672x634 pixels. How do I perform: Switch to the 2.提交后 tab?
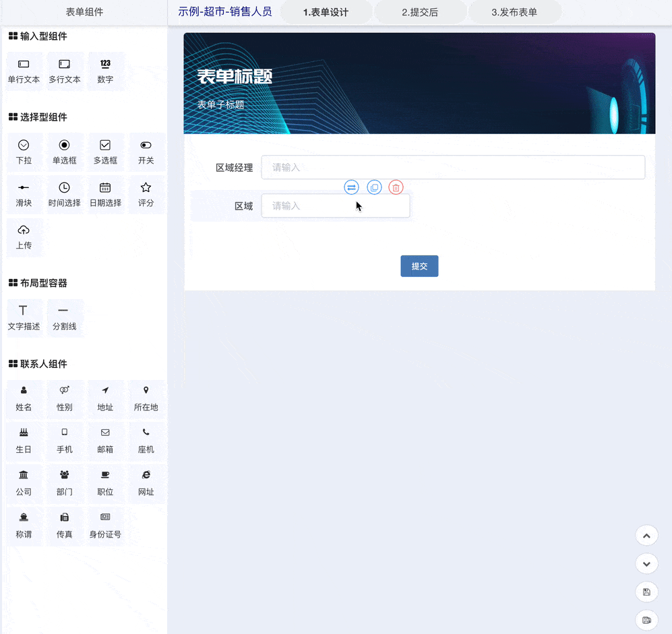coord(420,12)
